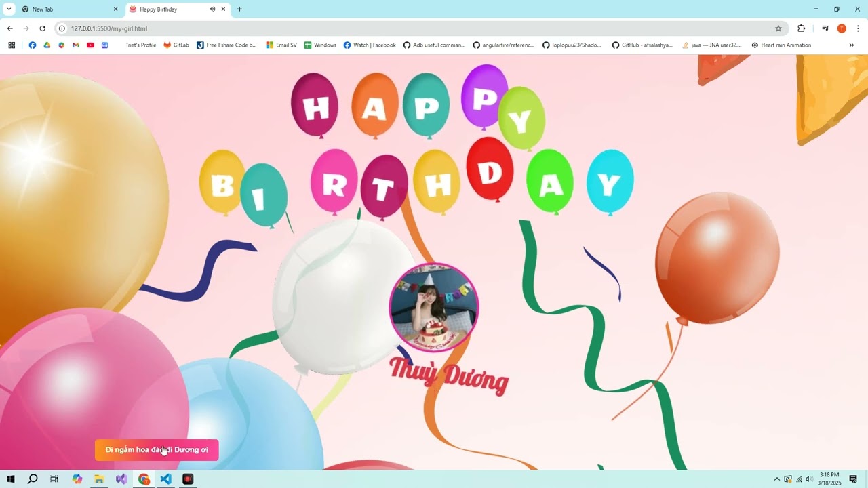Open a new browser tab
Viewport: 868px width, 488px height.
(239, 9)
